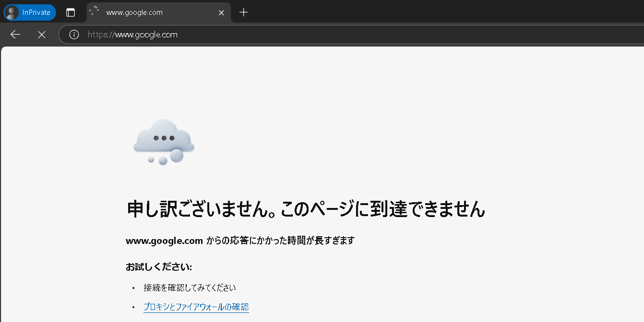This screenshot has height=322, width=644.
Task: Open the tab actions menu icon
Action: coord(70,12)
